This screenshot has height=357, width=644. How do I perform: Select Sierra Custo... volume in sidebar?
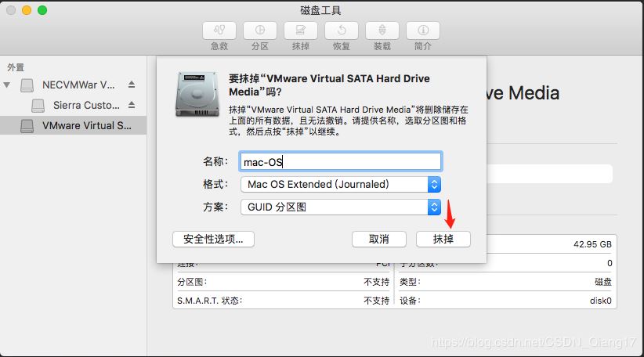[86, 105]
